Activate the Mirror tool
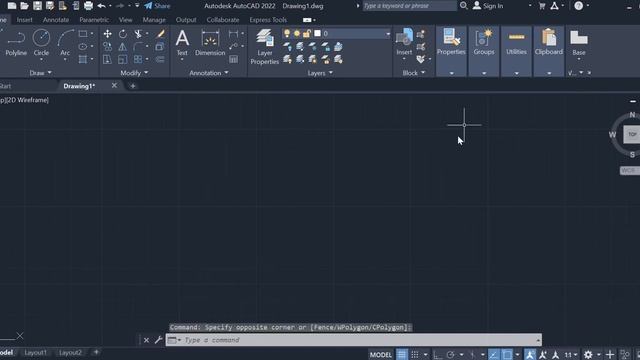 [122, 47]
